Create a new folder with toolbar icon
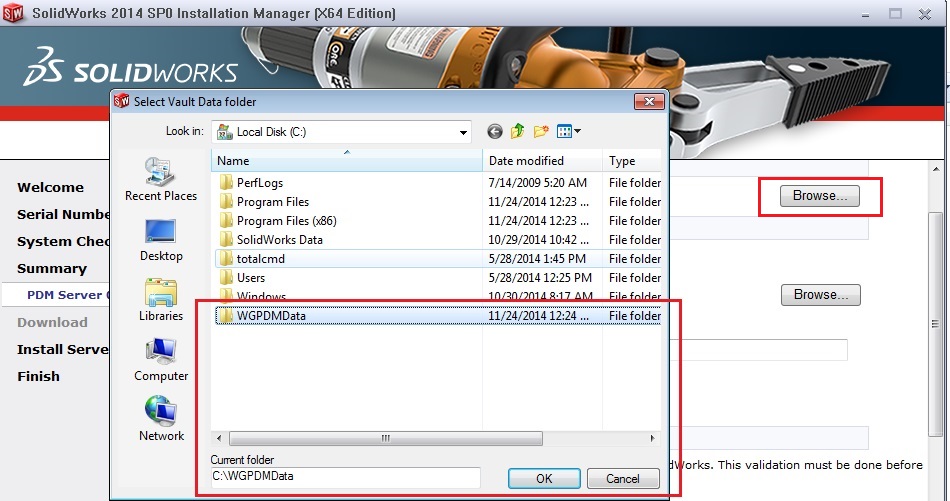 (541, 132)
